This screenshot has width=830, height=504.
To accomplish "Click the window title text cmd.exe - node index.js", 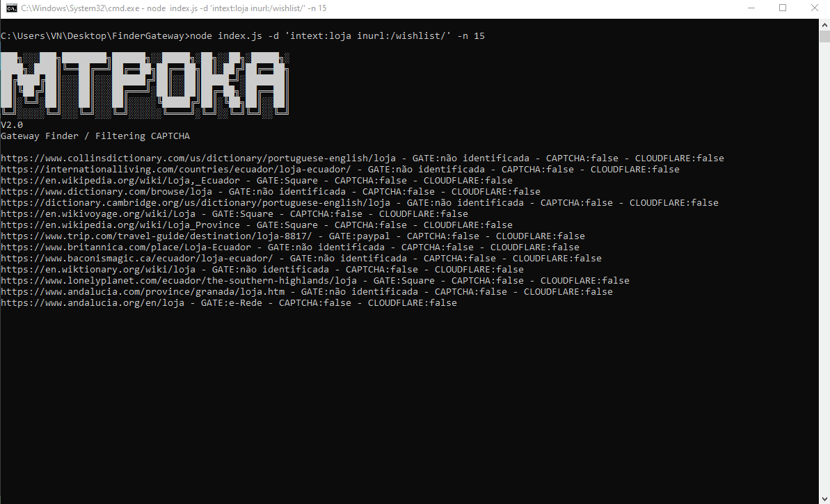I will (174, 8).
